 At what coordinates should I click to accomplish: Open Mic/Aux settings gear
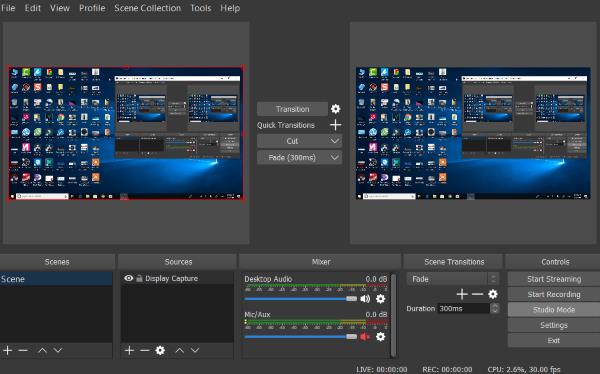(380, 336)
